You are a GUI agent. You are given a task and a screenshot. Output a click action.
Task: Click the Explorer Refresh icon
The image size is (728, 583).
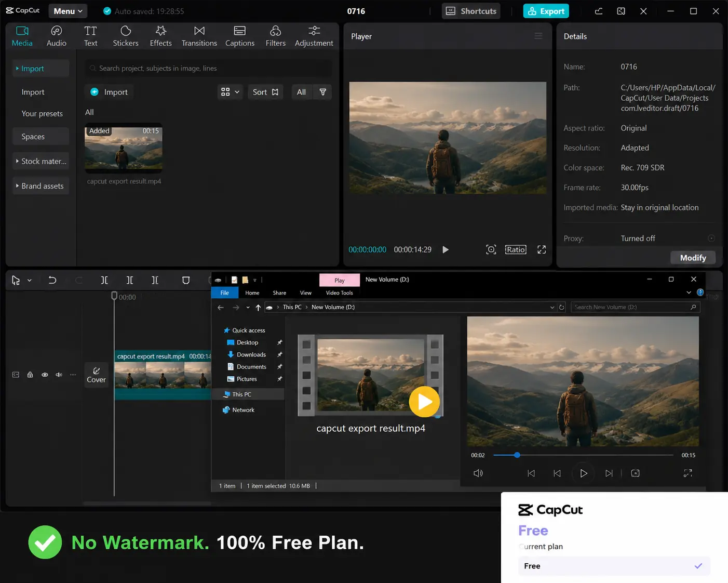click(x=561, y=307)
